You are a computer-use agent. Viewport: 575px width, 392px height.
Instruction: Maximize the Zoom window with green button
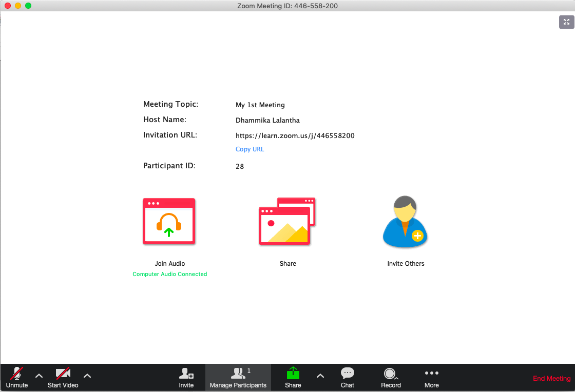(28, 6)
